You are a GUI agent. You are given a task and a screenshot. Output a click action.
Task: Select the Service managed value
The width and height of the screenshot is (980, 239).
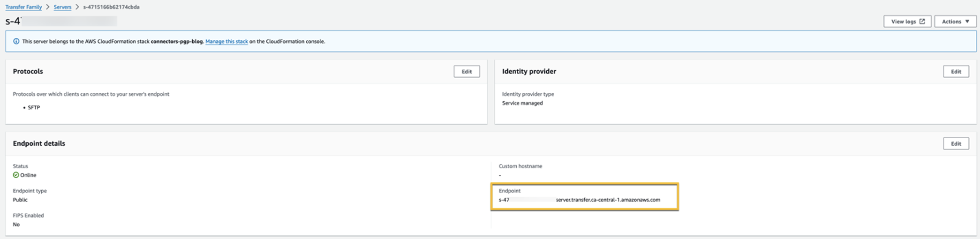522,103
